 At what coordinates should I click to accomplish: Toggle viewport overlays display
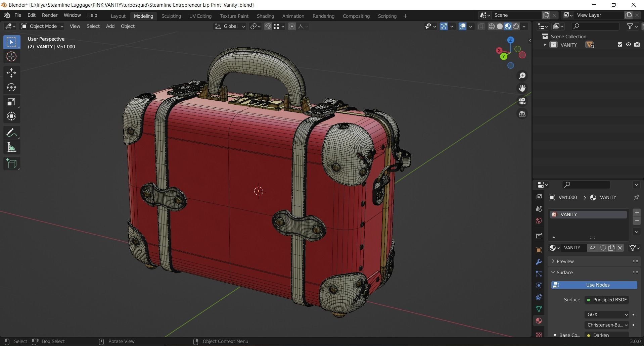tap(462, 26)
